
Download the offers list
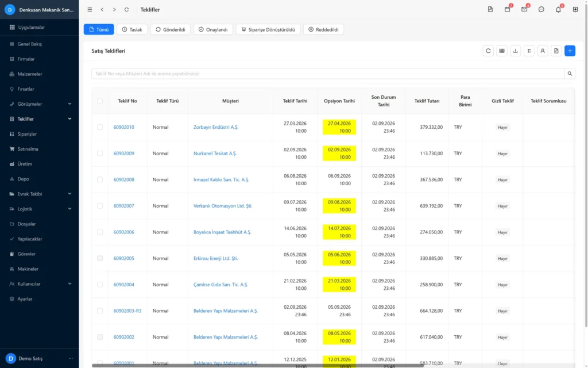pyautogui.click(x=516, y=51)
